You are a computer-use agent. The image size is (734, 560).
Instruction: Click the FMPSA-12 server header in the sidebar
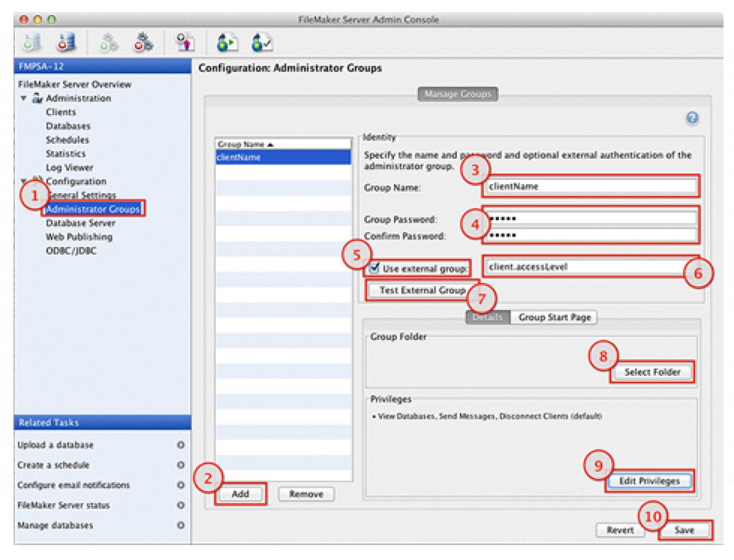[103, 66]
